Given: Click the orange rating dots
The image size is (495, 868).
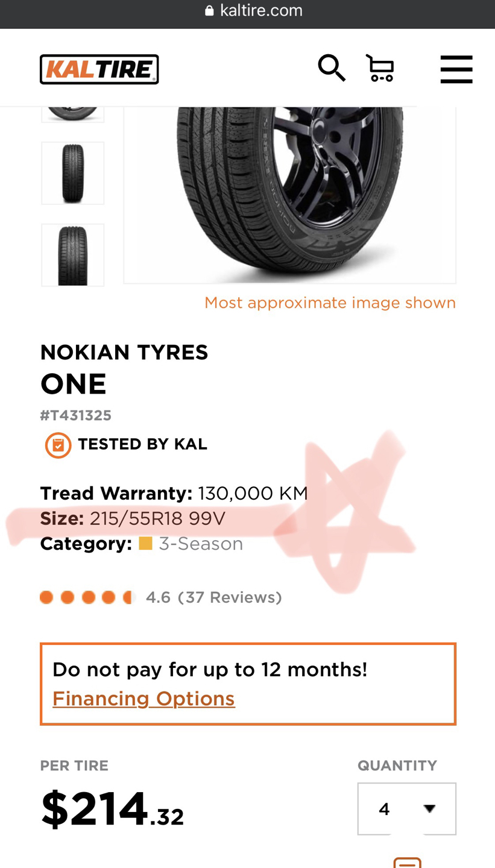Looking at the screenshot, I should tap(87, 597).
